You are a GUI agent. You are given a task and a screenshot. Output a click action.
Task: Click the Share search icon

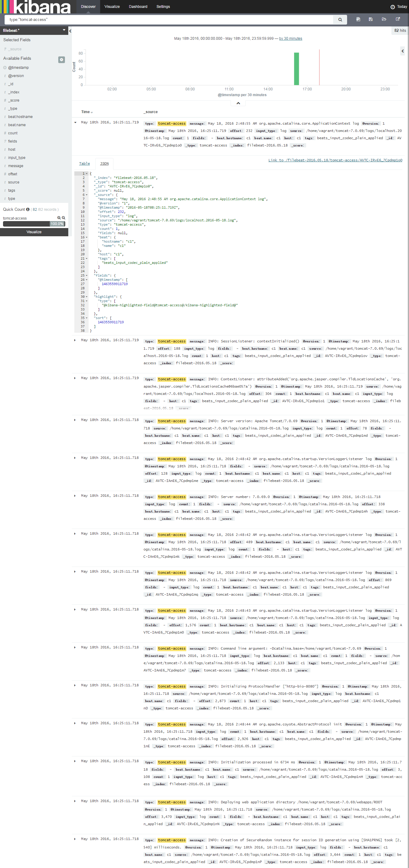[398, 19]
